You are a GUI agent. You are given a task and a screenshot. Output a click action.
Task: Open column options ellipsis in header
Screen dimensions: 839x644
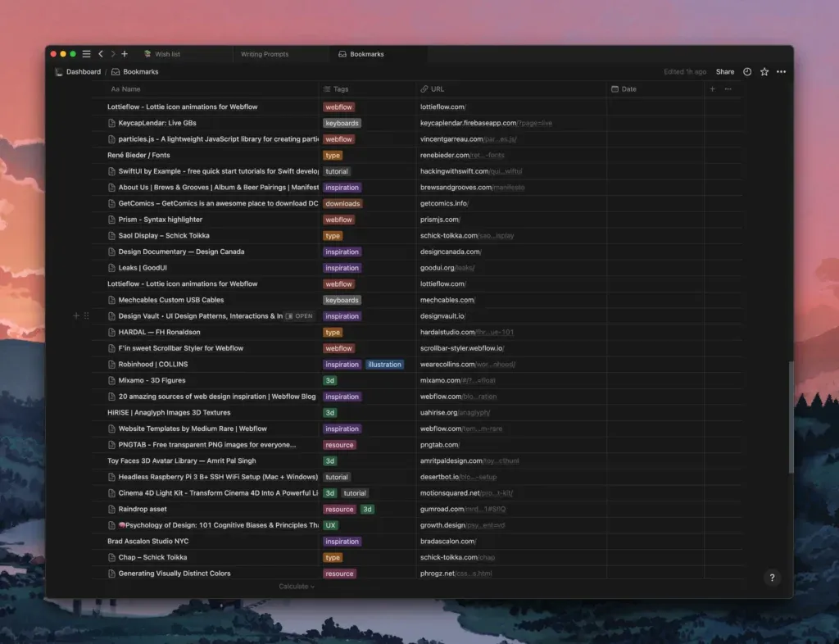728,89
